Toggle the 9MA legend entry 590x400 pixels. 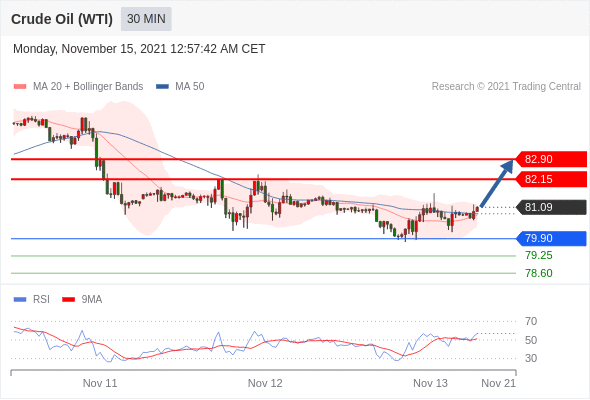click(x=82, y=300)
